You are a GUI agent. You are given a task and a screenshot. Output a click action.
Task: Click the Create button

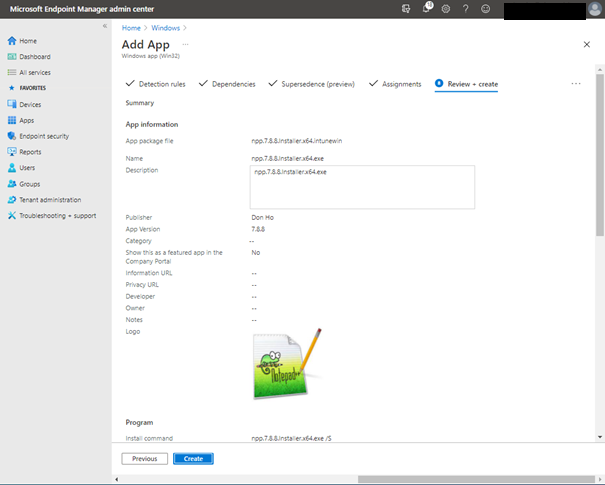(193, 459)
